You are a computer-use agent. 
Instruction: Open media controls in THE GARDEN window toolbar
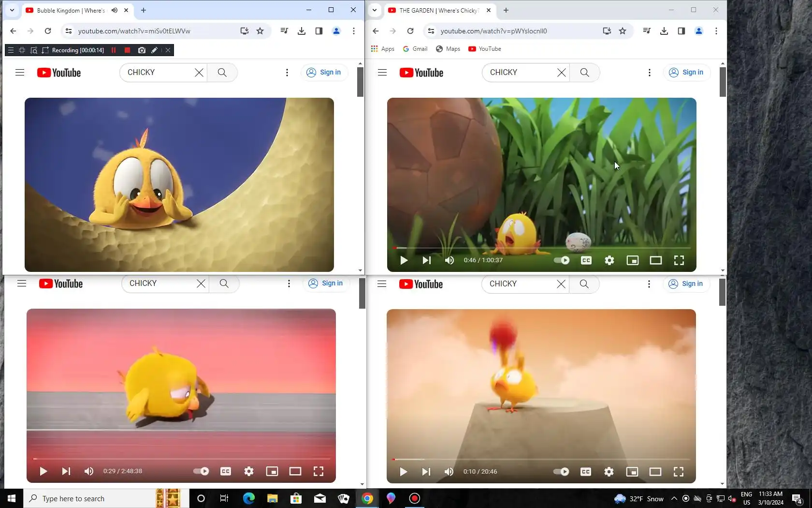pyautogui.click(x=647, y=31)
